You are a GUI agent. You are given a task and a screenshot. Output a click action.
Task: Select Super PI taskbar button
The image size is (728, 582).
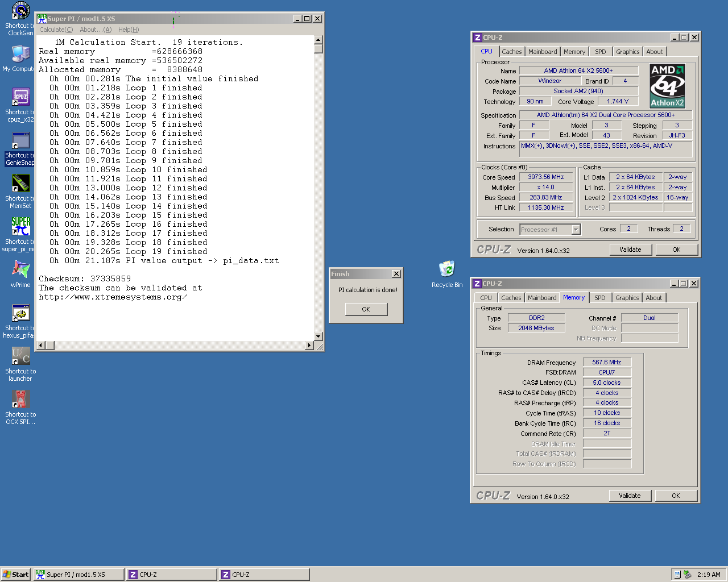click(x=78, y=575)
